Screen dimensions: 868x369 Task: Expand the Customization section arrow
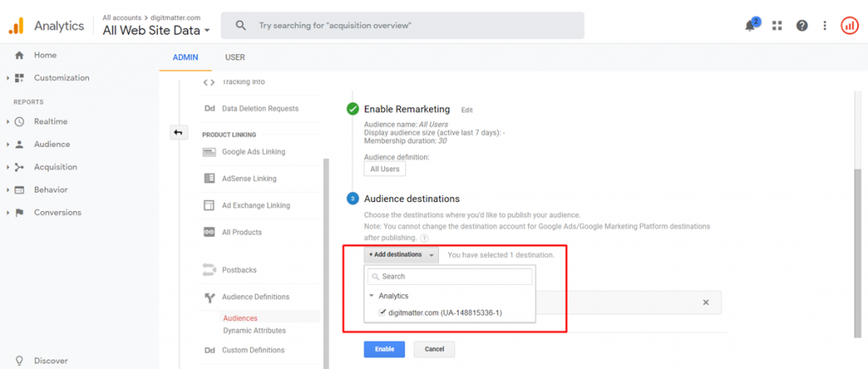point(8,78)
